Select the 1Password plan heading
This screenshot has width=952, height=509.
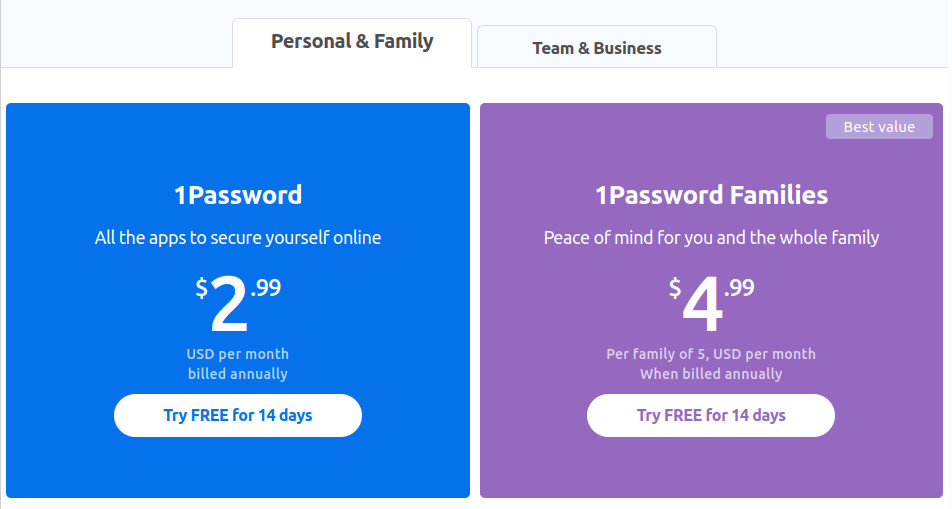point(238,195)
